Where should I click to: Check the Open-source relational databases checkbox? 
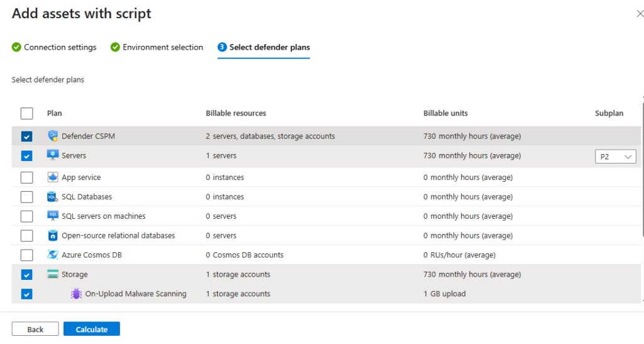(26, 236)
